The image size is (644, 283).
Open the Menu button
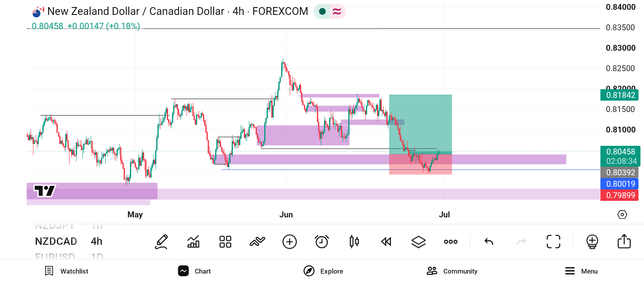[581, 271]
